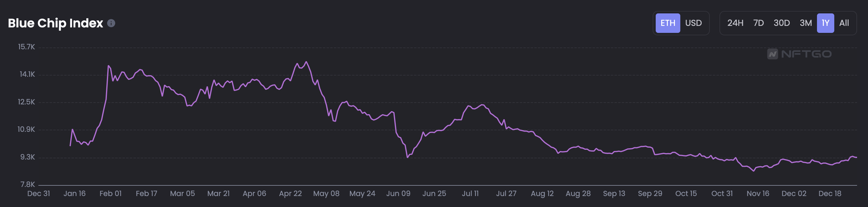
Task: Select the 24H time range
Action: 735,23
